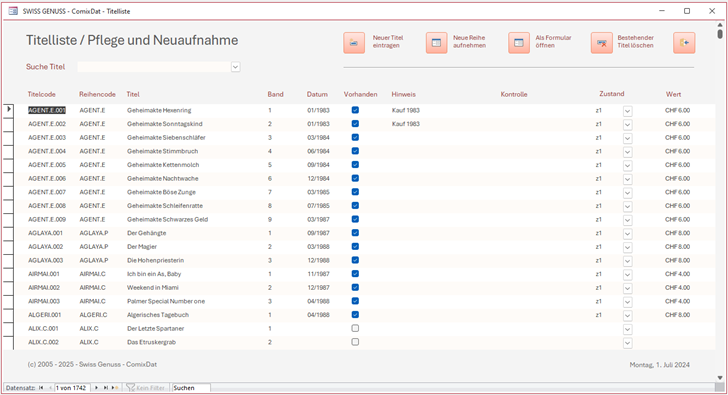Click the Vorhanden column header
Screen dimensions: 728x395
coord(360,94)
